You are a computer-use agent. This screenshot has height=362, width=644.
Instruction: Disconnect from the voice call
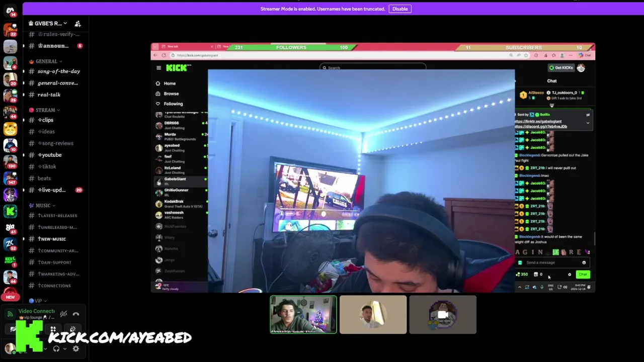coord(76,314)
